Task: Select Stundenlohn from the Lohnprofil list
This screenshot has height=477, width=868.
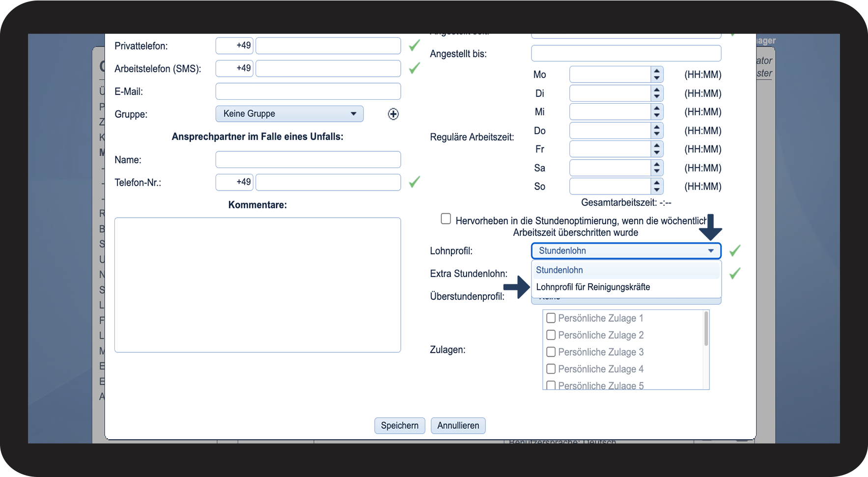Action: (626, 270)
